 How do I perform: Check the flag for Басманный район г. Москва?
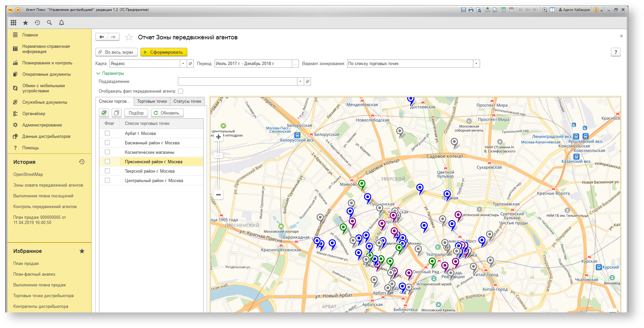(x=107, y=143)
